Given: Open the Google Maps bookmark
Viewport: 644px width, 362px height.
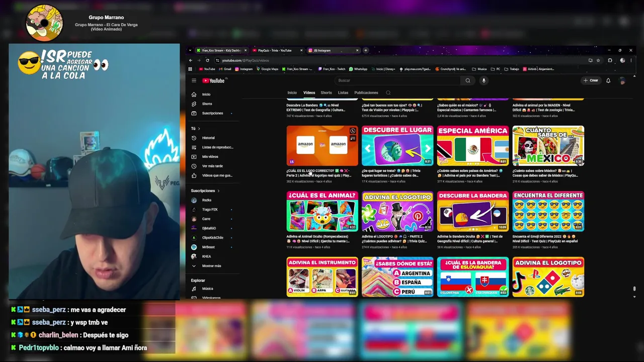Looking at the screenshot, I should coord(267,69).
